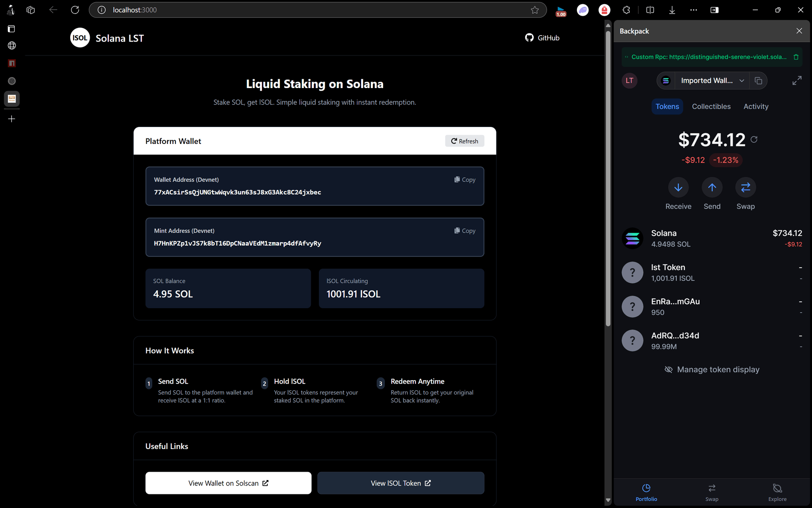Open the View Wallet on Solscan link
The height and width of the screenshot is (508, 812).
228,483
